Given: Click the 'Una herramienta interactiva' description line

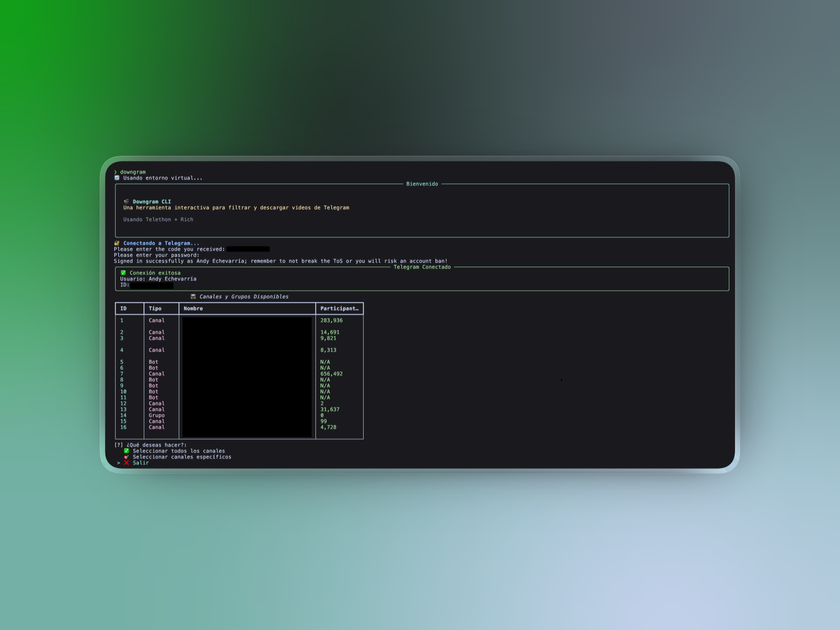Looking at the screenshot, I should pyautogui.click(x=236, y=208).
